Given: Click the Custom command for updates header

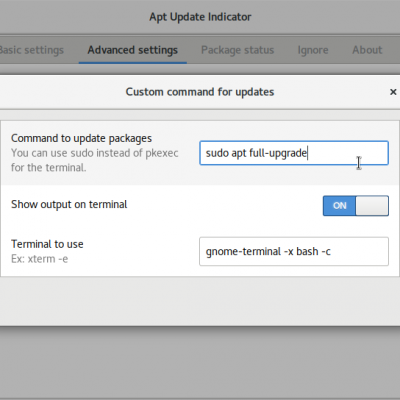Looking at the screenshot, I should click(200, 92).
